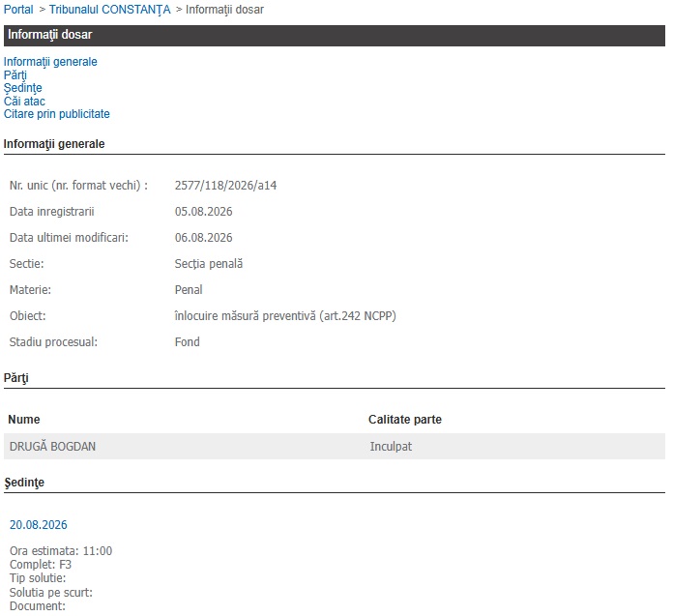
Task: Click the Ședințe section heading
Action: pyautogui.click(x=24, y=483)
